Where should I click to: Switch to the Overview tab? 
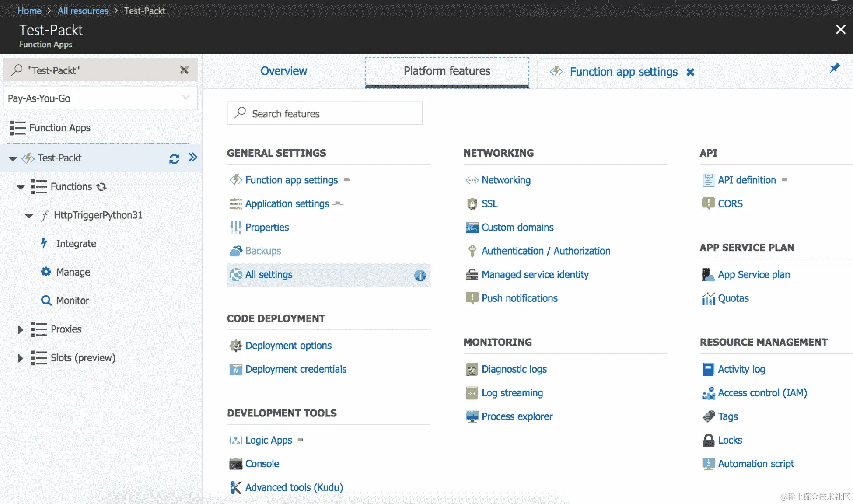click(x=283, y=71)
